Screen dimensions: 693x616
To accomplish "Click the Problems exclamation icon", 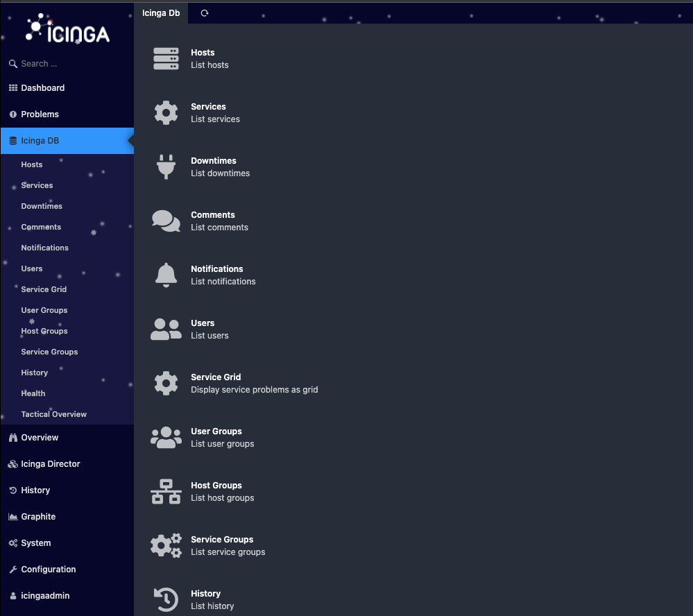I will [x=12, y=114].
